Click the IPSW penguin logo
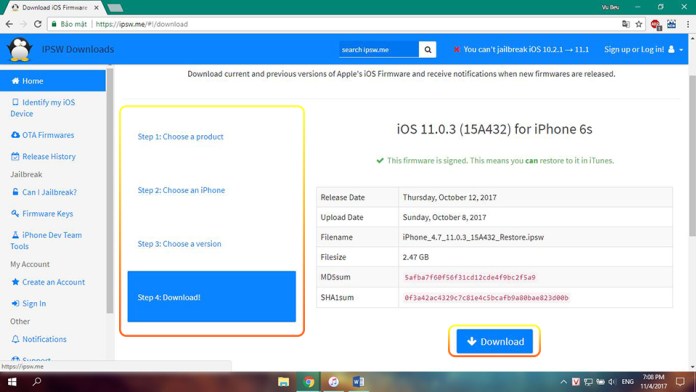Screen dimensions: 696x392 (x=20, y=49)
